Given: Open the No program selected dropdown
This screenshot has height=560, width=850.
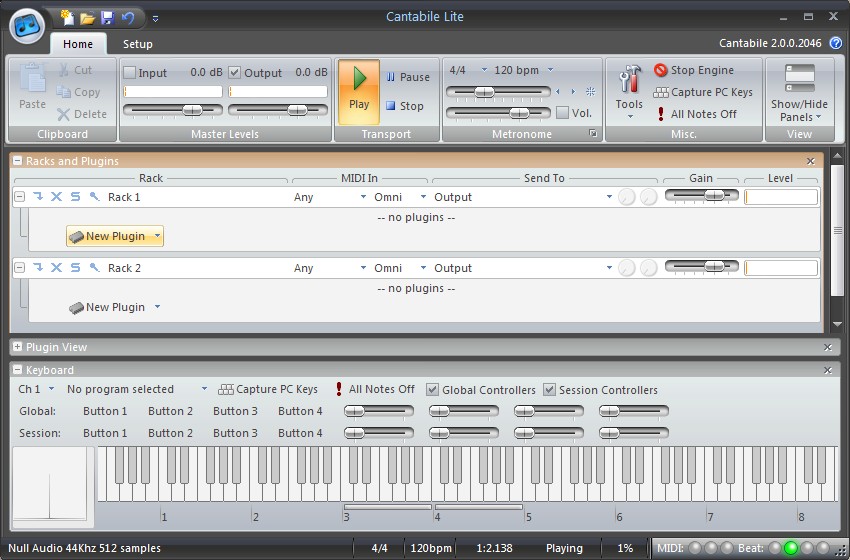Looking at the screenshot, I should (x=137, y=389).
